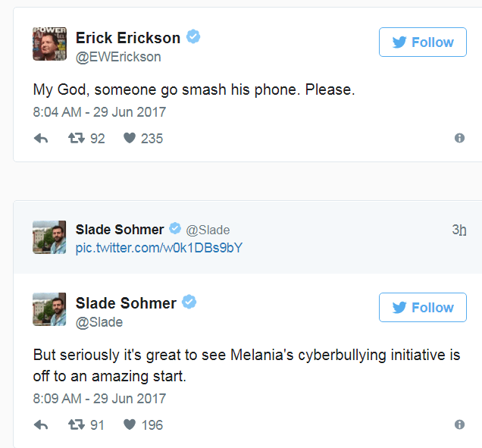
Task: Open pic.twitter.com/w0k1DBs9bY link
Action: tap(158, 248)
